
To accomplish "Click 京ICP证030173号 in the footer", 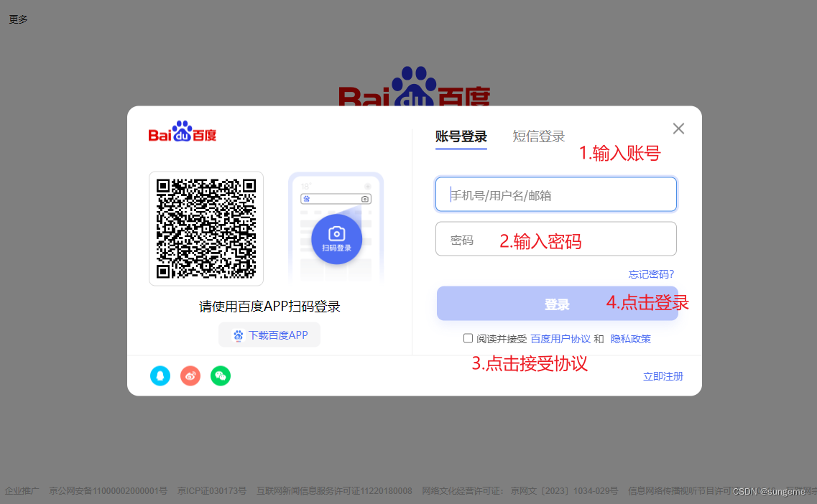I will [211, 491].
